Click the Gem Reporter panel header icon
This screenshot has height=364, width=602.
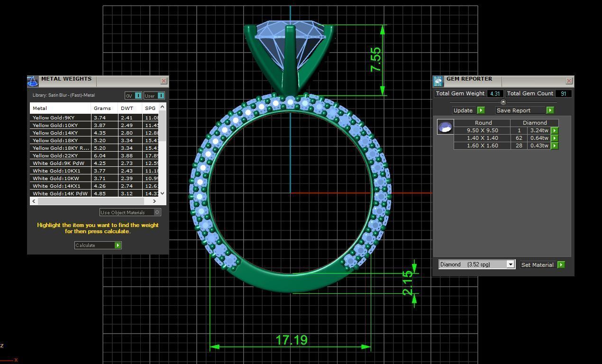click(438, 81)
